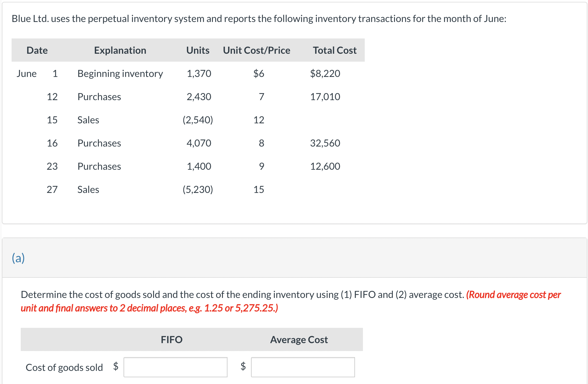
Task: Click the Average Cost column label
Action: (x=299, y=339)
